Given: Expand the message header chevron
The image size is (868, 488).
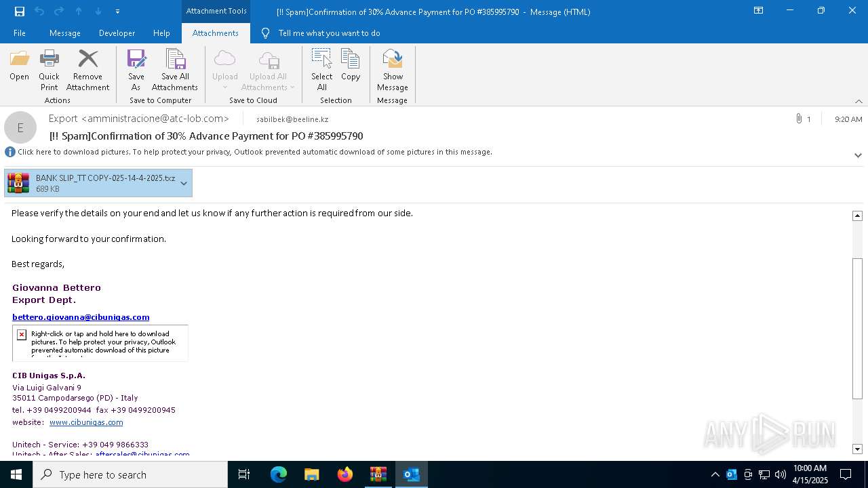Looking at the screenshot, I should [858, 155].
